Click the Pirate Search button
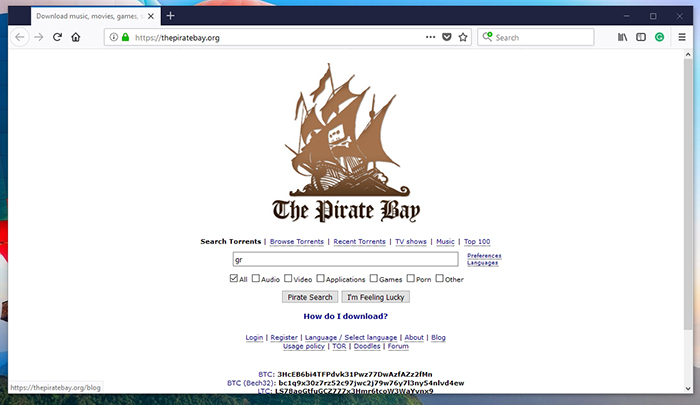Image resolution: width=700 pixels, height=405 pixels. [x=310, y=297]
